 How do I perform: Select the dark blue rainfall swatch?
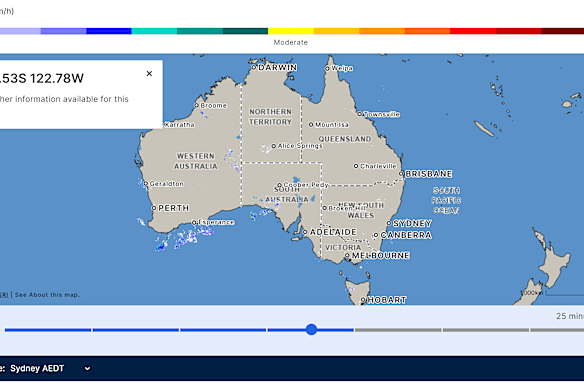coord(109,31)
